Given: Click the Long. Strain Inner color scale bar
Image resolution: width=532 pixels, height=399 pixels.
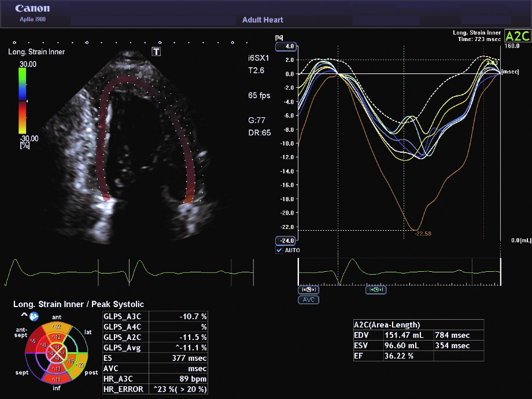Looking at the screenshot, I should point(22,101).
